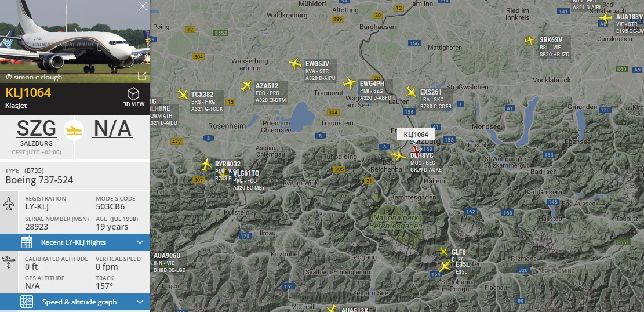Click the EWG4PH aircraft icon
This screenshot has height=312, width=644.
350,83
